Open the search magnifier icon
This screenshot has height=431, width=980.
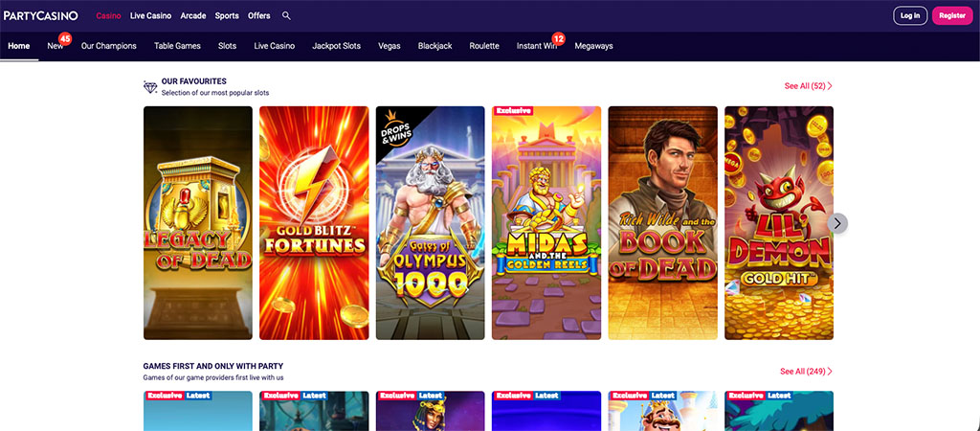coord(286,15)
